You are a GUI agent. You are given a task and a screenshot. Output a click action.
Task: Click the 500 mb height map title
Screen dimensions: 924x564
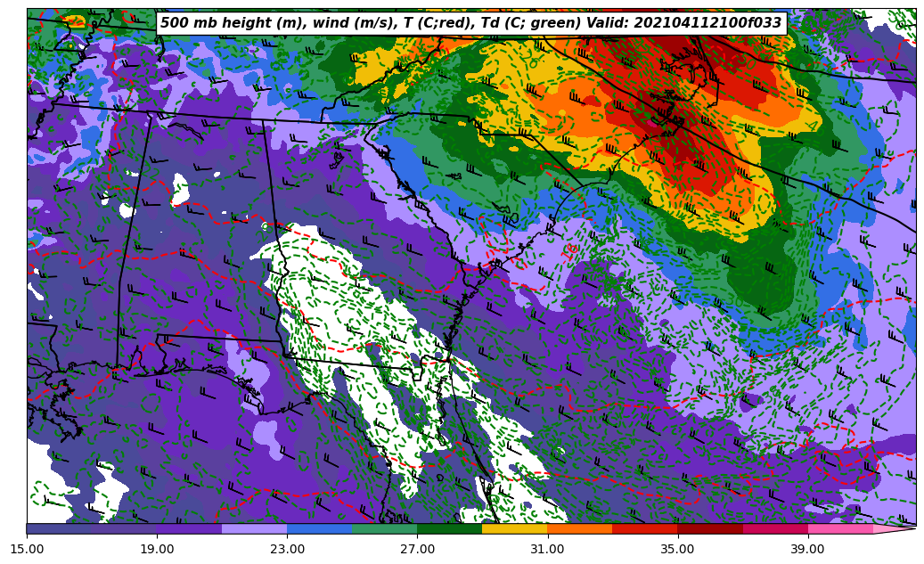pyautogui.click(x=470, y=23)
